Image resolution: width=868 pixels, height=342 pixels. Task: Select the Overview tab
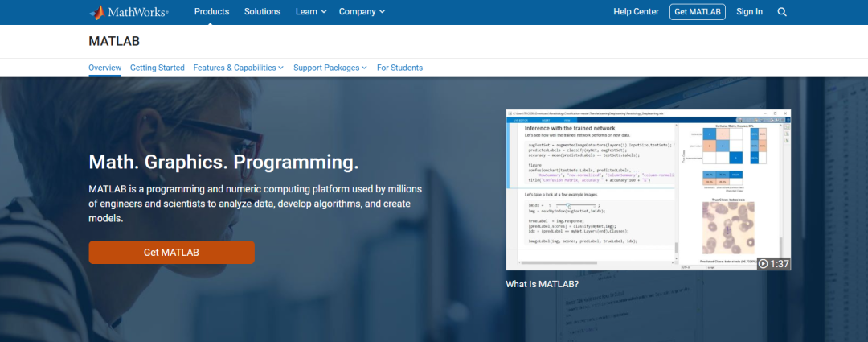[104, 68]
